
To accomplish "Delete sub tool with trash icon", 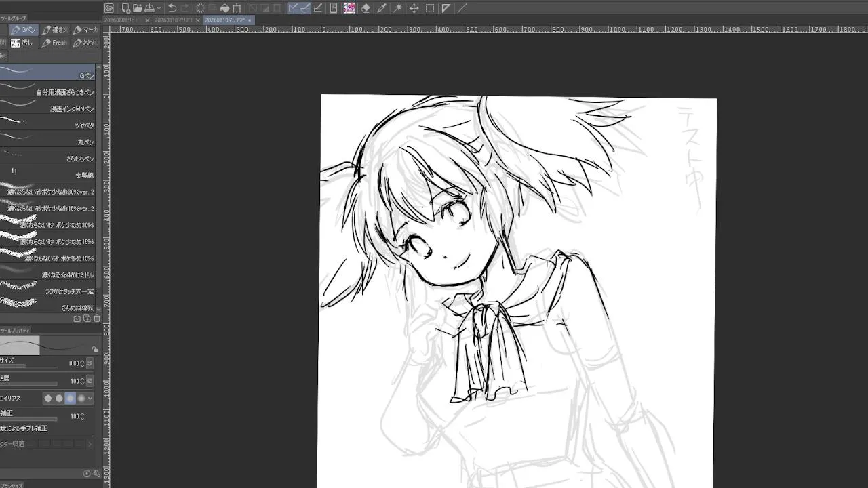I will click(x=97, y=319).
